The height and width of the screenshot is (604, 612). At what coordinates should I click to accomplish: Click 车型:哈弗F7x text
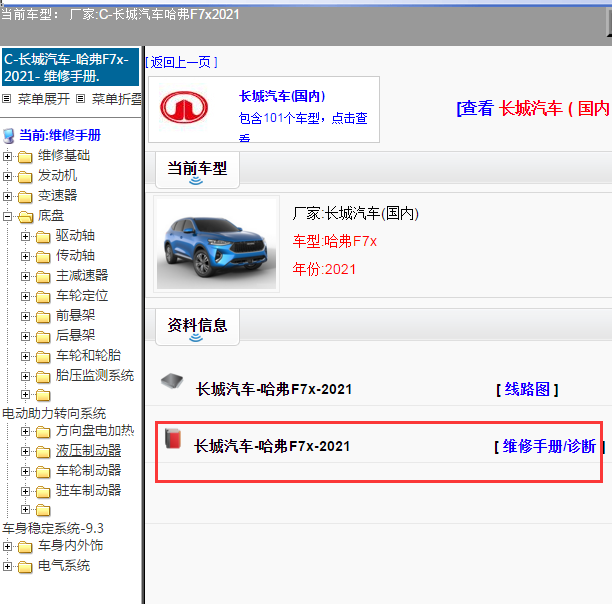335,242
